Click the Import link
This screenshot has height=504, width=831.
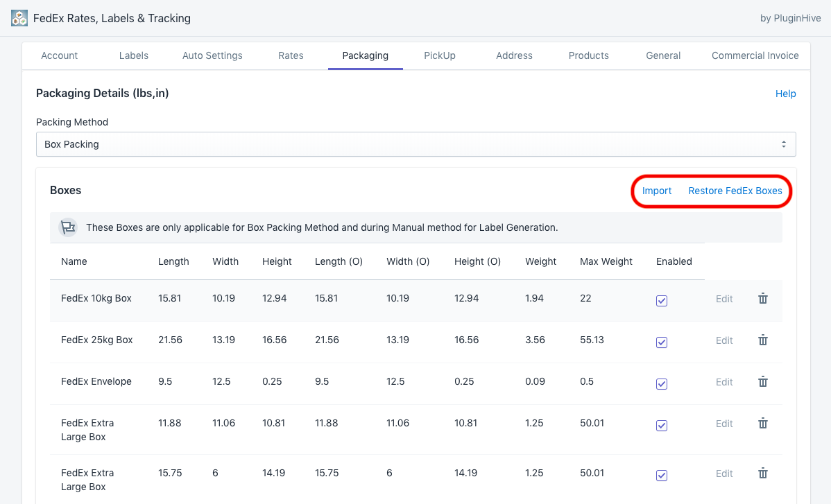[x=657, y=191]
